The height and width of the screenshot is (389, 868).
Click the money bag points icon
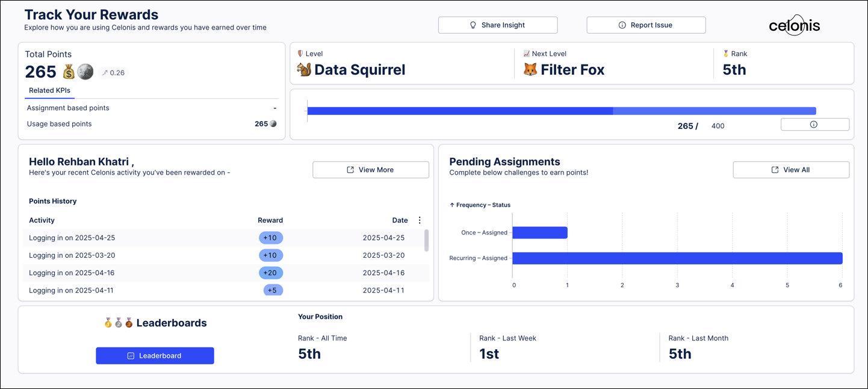point(69,72)
